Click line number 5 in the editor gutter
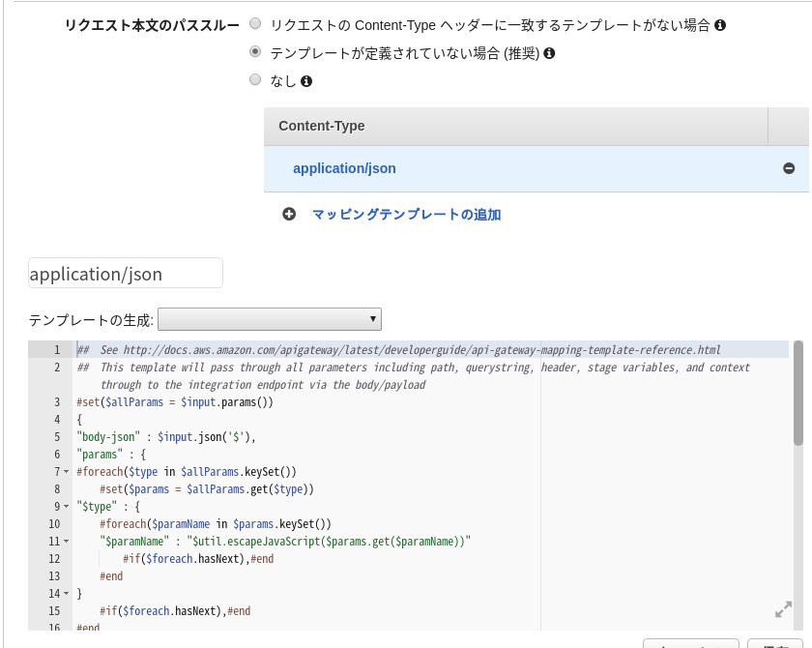The height and width of the screenshot is (648, 812). pos(55,436)
